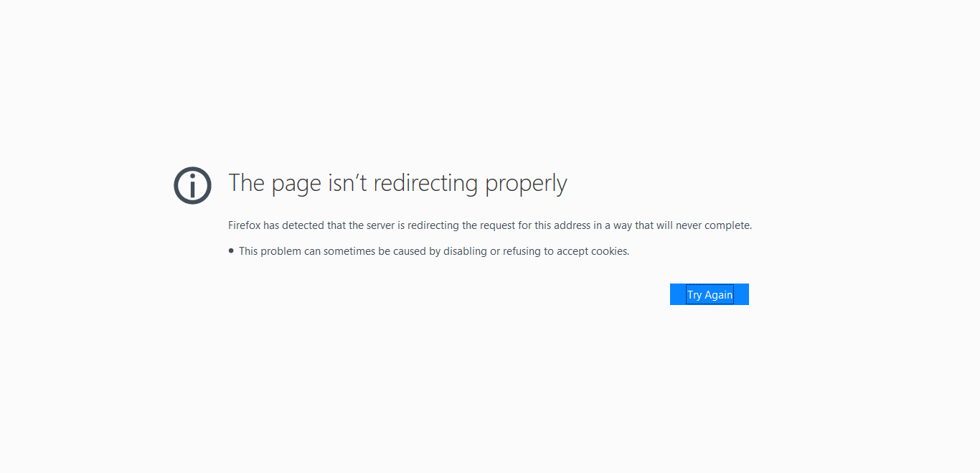This screenshot has width=980, height=473.
Task: Select the heading 'The page isn't redirecting properly'
Action: pos(397,183)
